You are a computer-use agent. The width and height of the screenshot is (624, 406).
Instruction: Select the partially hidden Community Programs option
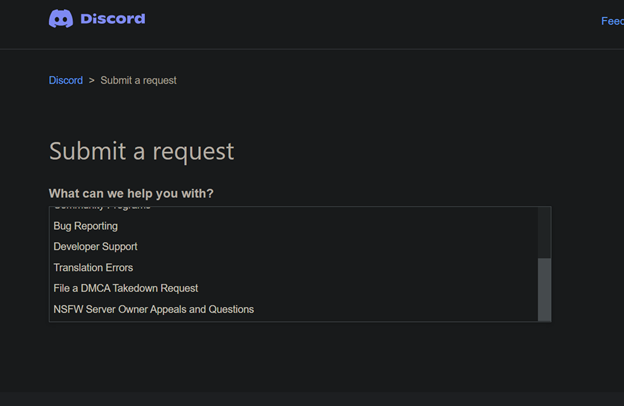[x=102, y=208]
